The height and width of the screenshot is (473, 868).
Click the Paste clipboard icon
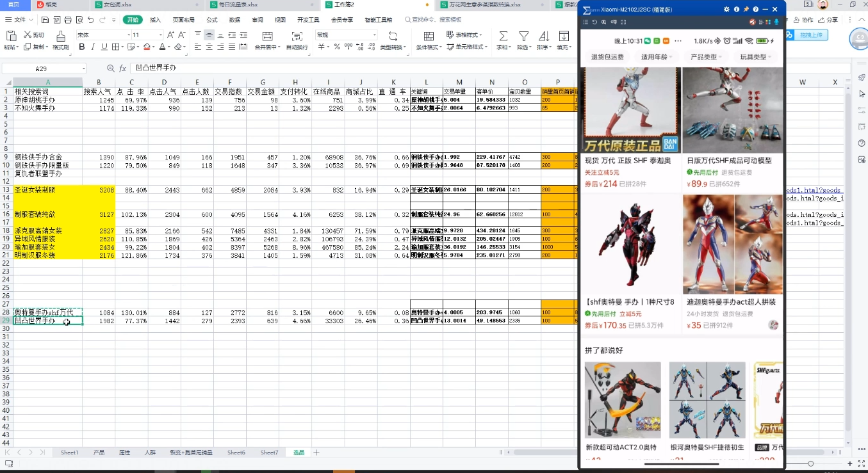click(10, 36)
